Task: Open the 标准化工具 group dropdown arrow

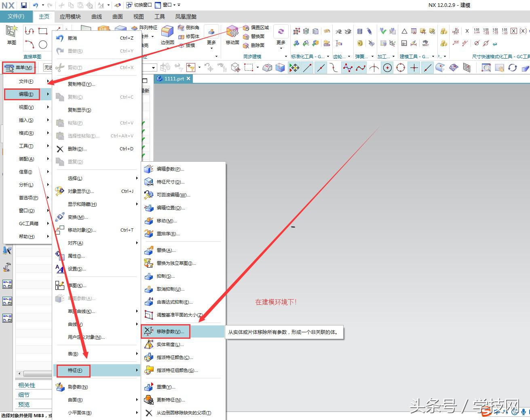Action: point(328,57)
